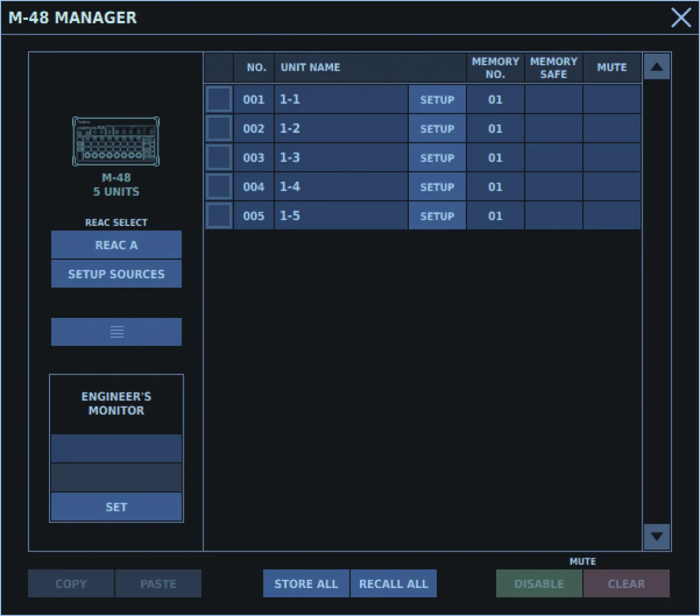Screen dimensions: 700x616
Task: Toggle Memory Safe for unit 1-5
Action: tap(554, 216)
